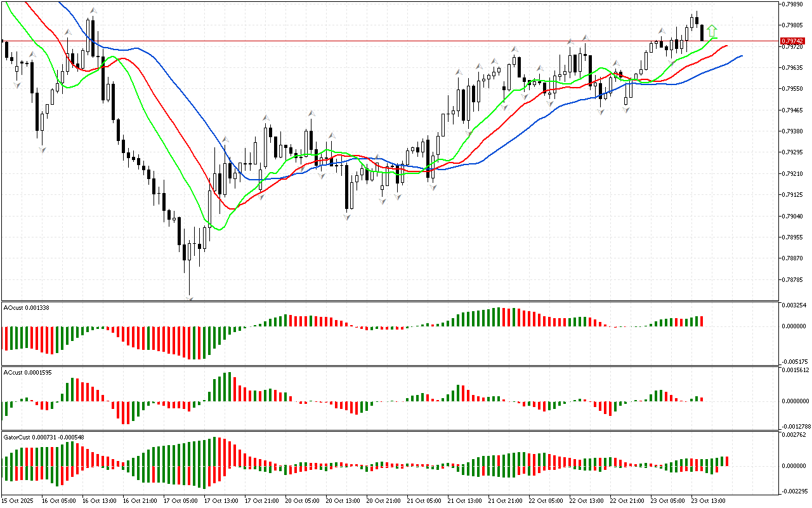The width and height of the screenshot is (812, 508).
Task: Click the 0.78785 price scale label
Action: [x=793, y=279]
